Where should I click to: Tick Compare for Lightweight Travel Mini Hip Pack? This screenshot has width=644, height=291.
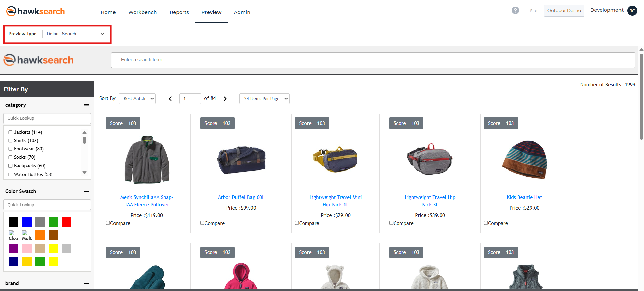click(x=297, y=223)
